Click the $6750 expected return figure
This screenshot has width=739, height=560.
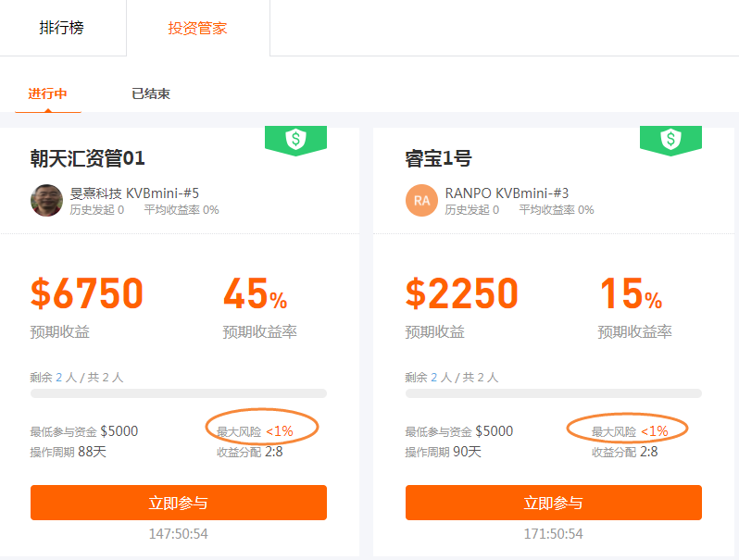[x=87, y=292]
